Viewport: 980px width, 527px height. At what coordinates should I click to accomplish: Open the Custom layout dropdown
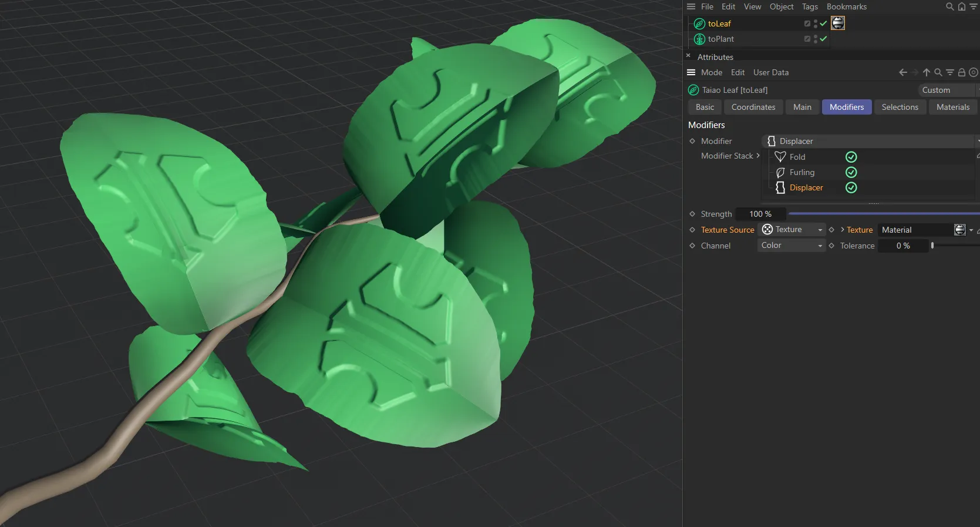point(948,90)
